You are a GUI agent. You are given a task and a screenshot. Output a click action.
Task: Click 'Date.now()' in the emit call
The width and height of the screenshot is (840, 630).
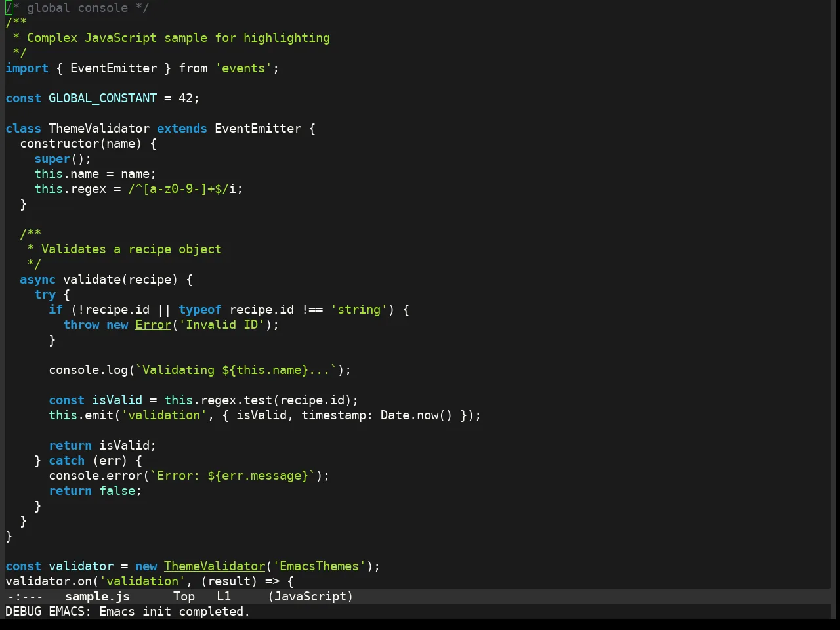pos(416,415)
